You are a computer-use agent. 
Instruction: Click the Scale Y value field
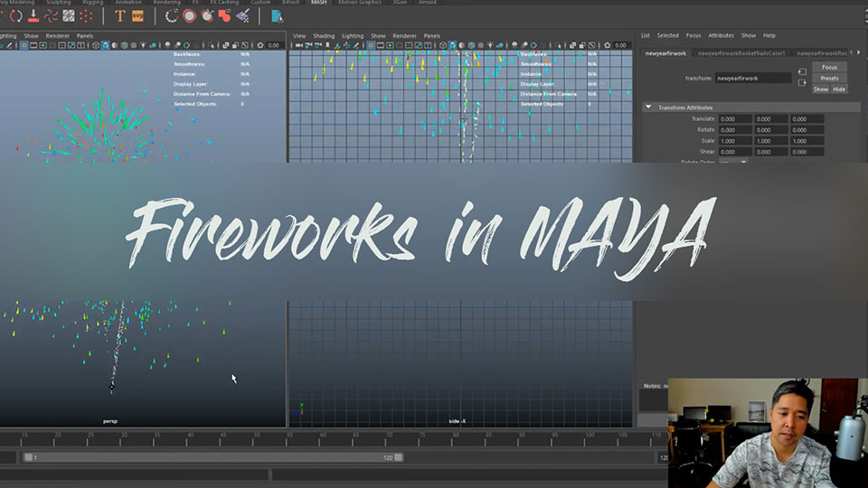771,141
